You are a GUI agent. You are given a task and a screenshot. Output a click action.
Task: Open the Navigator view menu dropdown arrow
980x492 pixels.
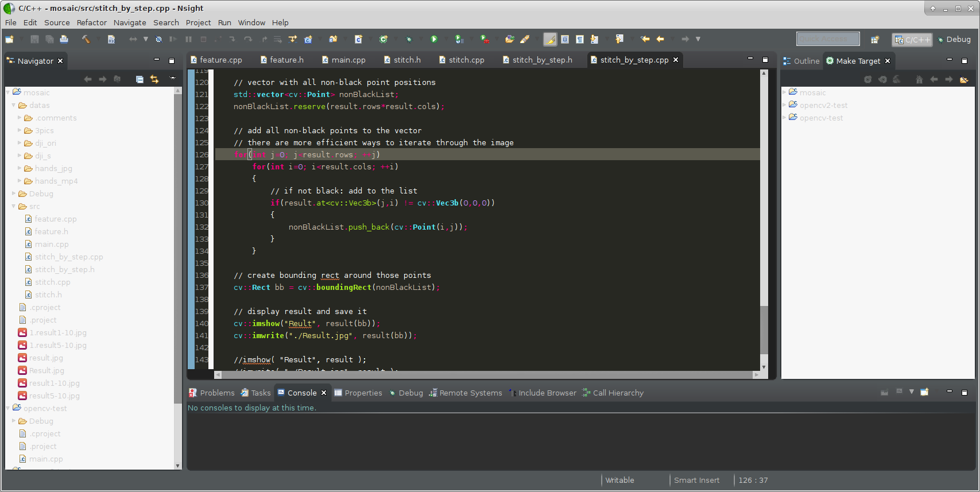pos(172,79)
